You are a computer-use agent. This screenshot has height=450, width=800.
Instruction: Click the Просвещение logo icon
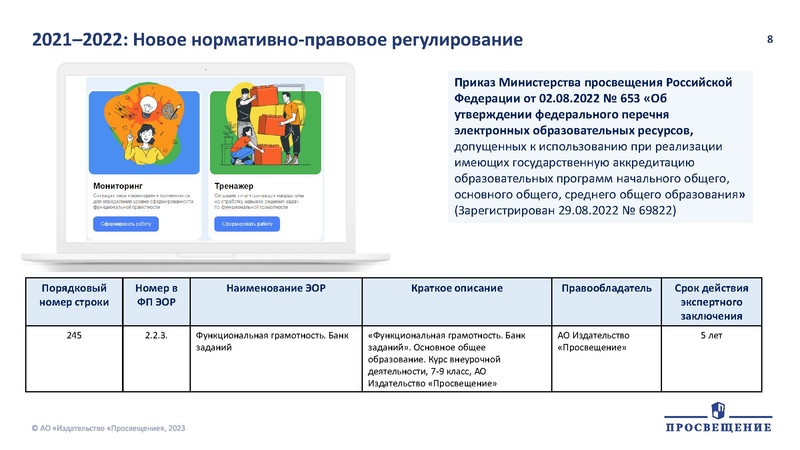click(718, 410)
